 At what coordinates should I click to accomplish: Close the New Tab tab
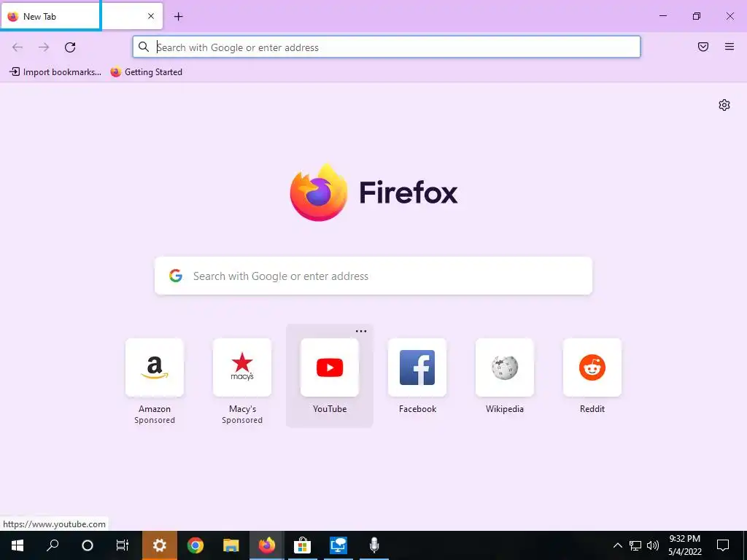(x=151, y=16)
